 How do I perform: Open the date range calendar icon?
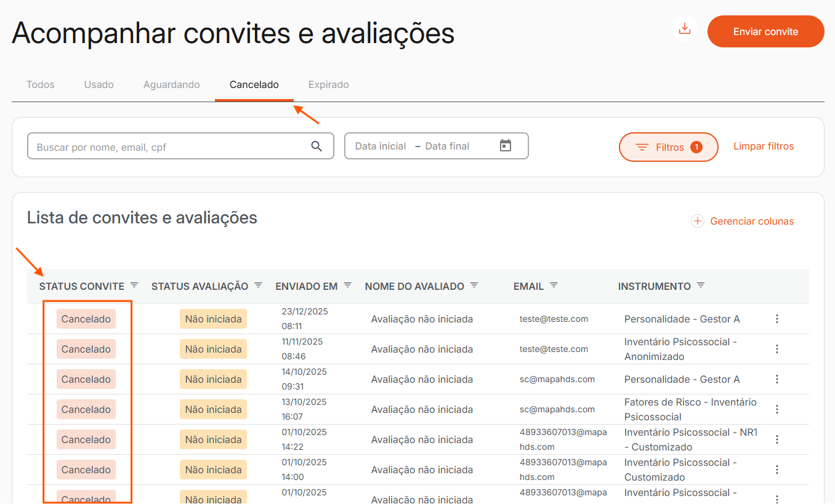[x=506, y=146]
